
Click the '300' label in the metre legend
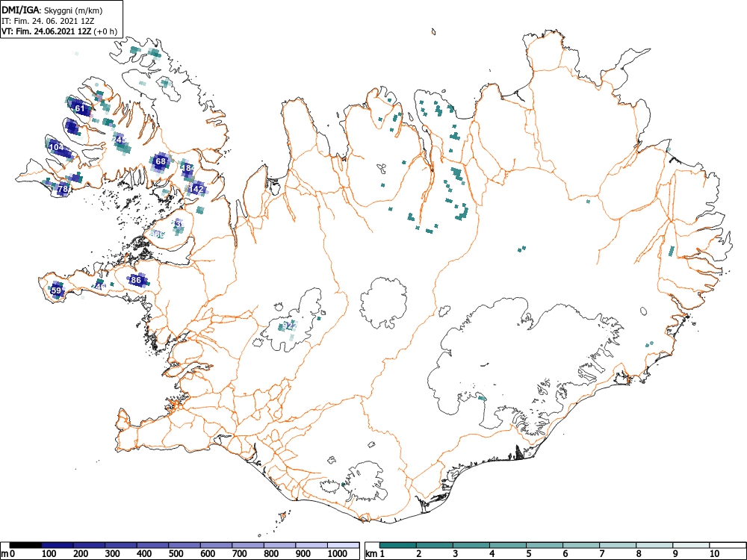click(x=113, y=554)
